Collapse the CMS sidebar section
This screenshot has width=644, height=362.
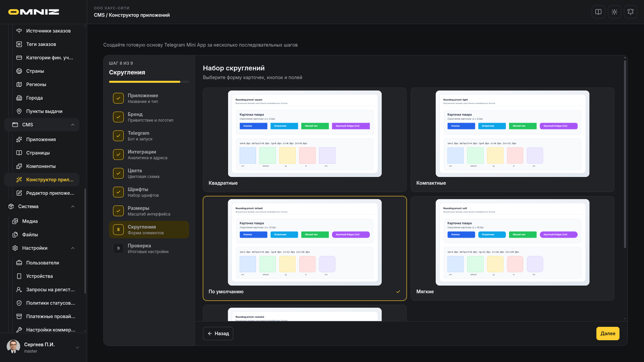(73, 125)
